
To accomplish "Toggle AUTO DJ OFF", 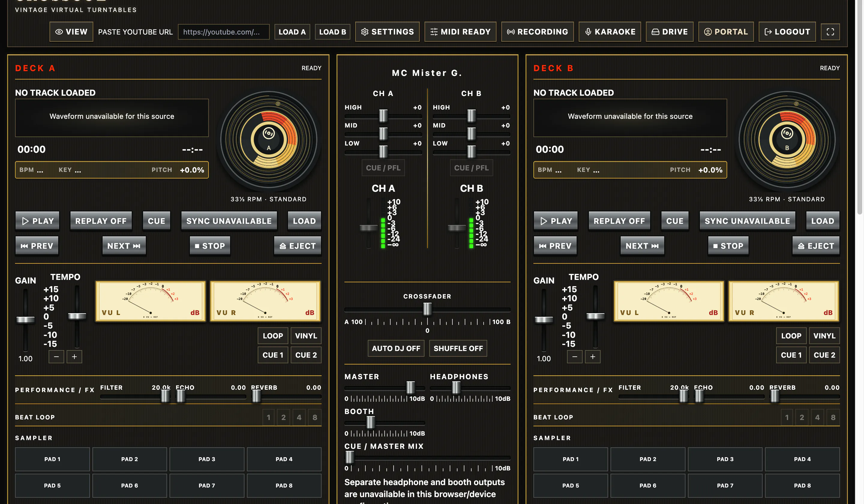I will click(x=396, y=348).
